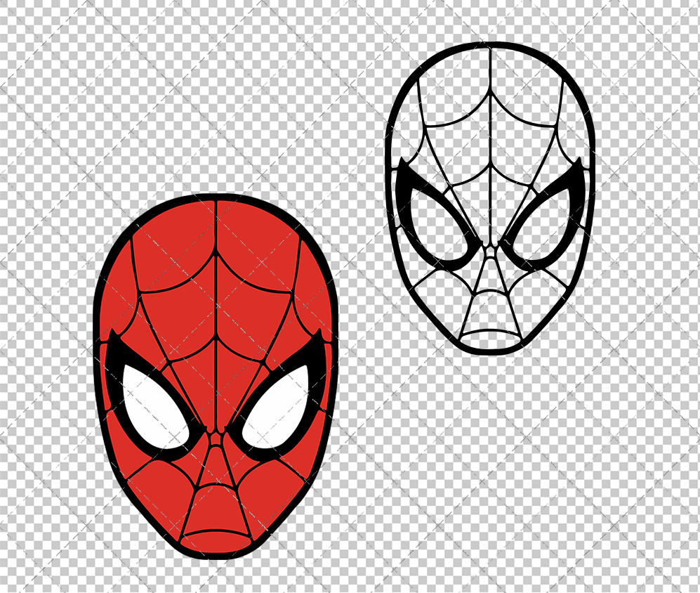Viewport: 700px width, 593px height.
Task: Click the right white eye of red mask
Action: tap(275, 406)
